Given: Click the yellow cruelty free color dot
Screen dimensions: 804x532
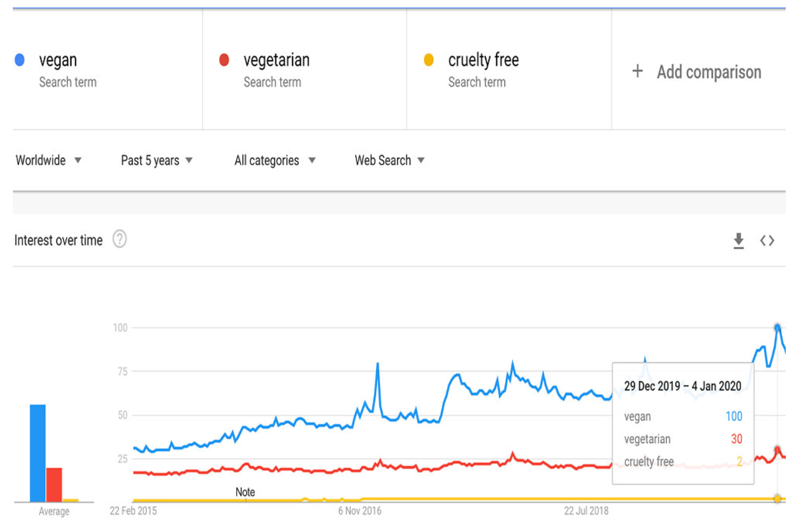Looking at the screenshot, I should click(x=429, y=60).
